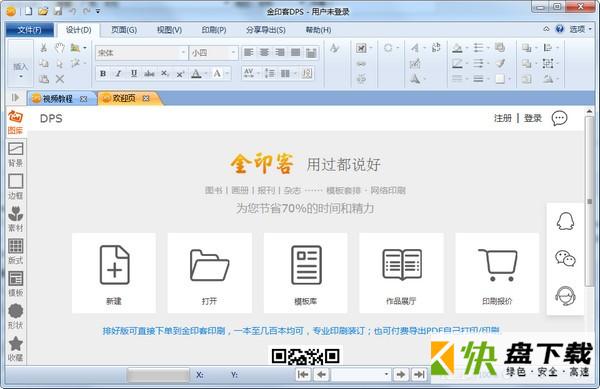Click the open folder icon in title bar
Image resolution: width=600 pixels, height=389 pixels.
(43, 11)
